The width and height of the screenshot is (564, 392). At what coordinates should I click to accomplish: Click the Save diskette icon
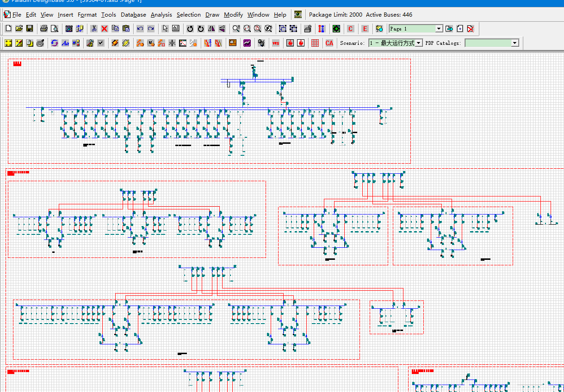[30, 29]
